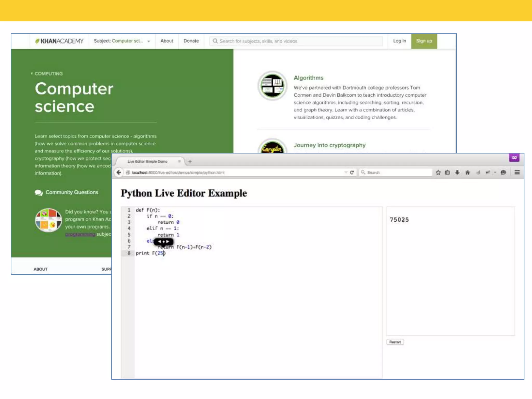Click the number scrubber right arrow

pyautogui.click(x=168, y=242)
